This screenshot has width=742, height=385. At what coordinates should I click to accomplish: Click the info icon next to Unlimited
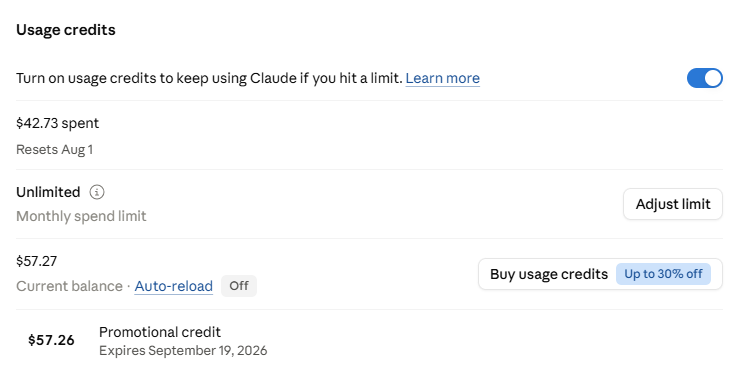[x=97, y=192]
